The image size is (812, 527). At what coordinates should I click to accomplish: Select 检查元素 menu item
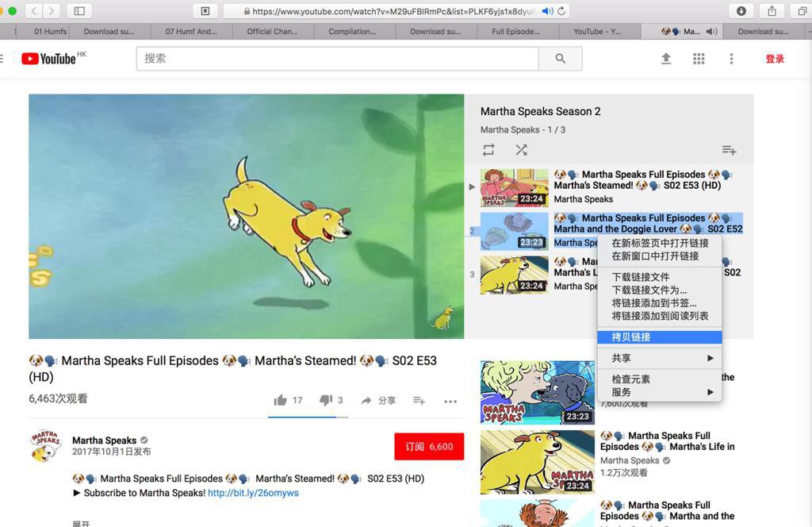click(659, 379)
